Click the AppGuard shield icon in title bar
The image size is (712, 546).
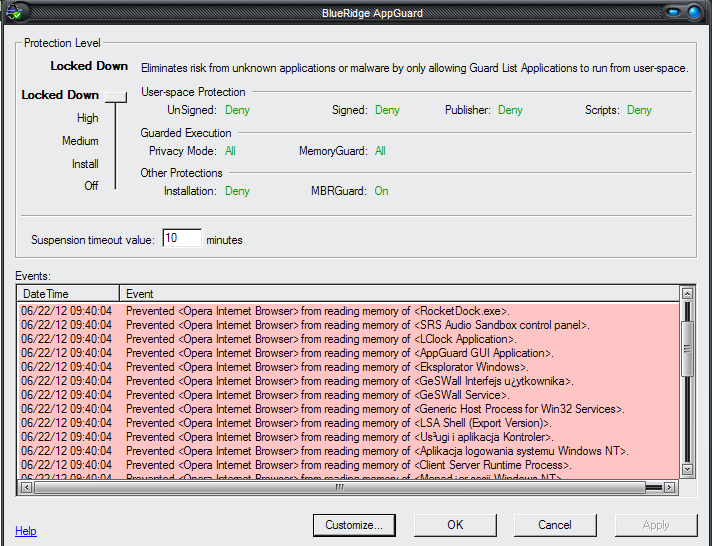point(15,12)
